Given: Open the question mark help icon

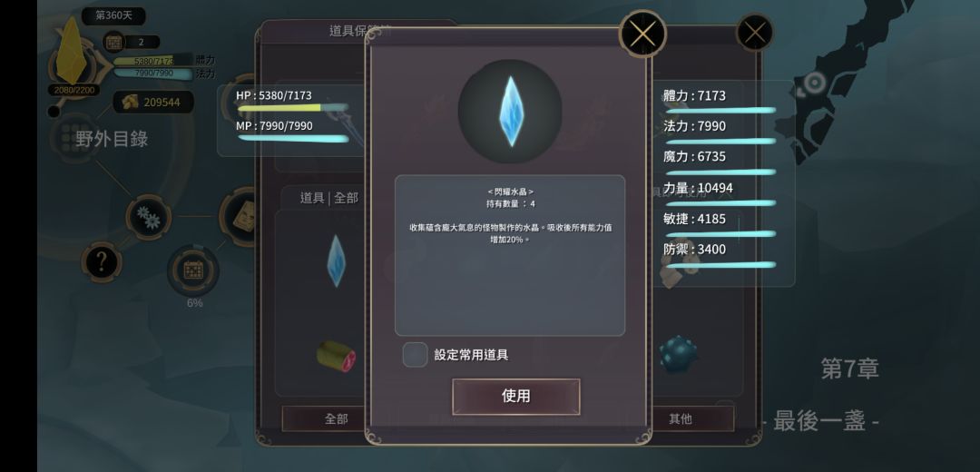Looking at the screenshot, I should pyautogui.click(x=102, y=262).
